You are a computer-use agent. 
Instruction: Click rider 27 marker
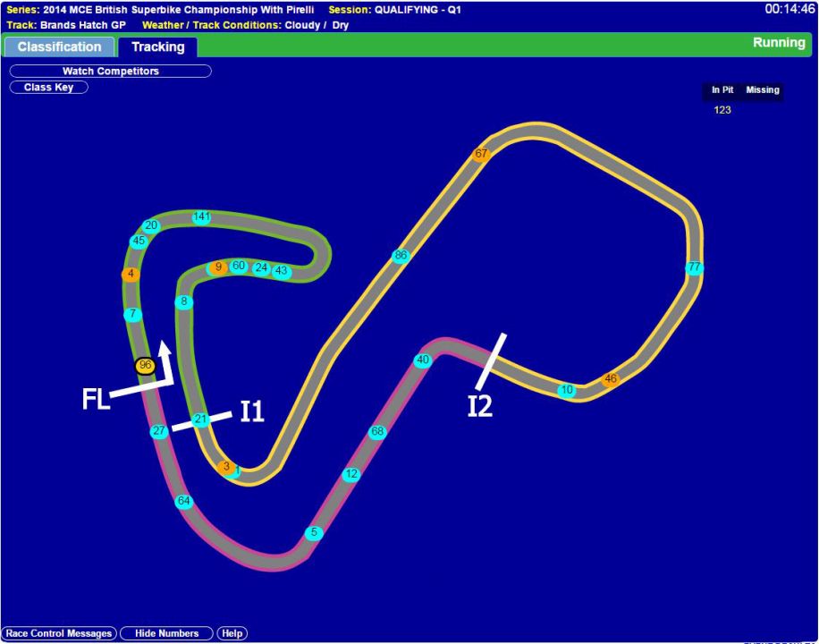coord(159,431)
